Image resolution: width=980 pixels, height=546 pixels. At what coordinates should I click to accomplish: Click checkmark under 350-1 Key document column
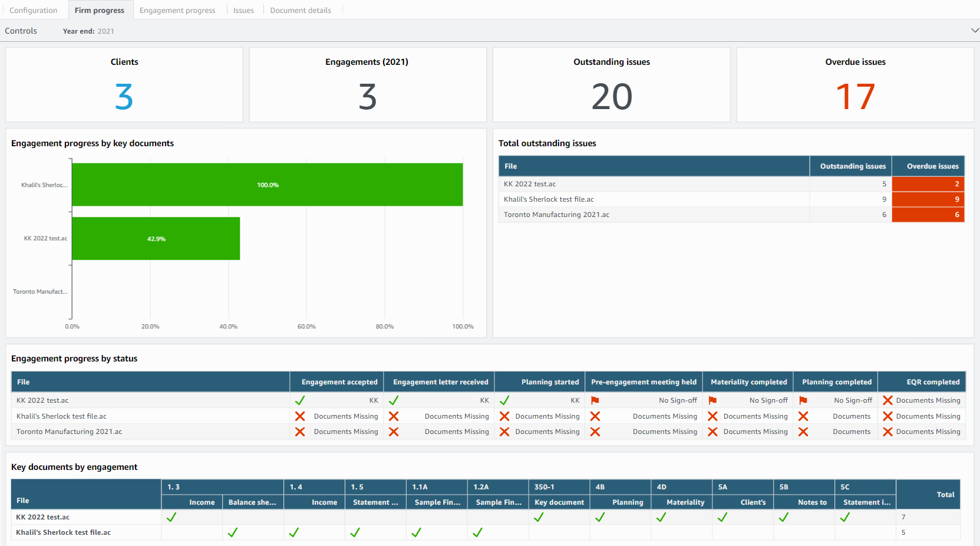[x=539, y=517]
